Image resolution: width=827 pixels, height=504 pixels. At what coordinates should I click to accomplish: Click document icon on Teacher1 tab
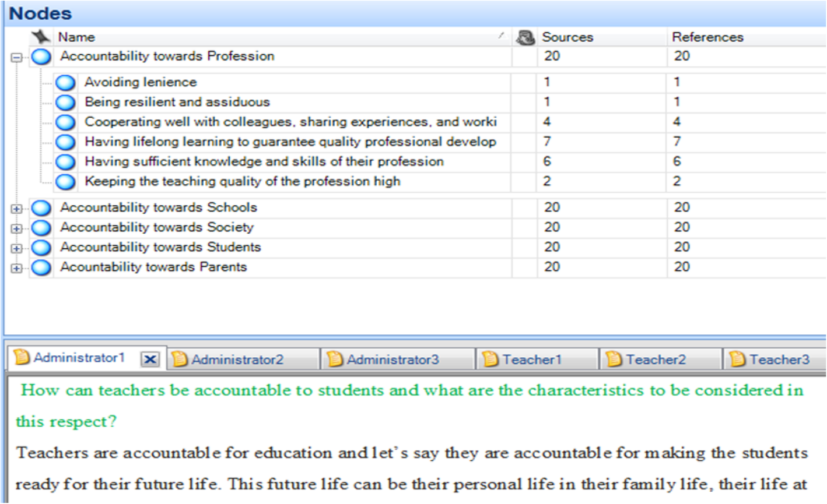pos(491,359)
